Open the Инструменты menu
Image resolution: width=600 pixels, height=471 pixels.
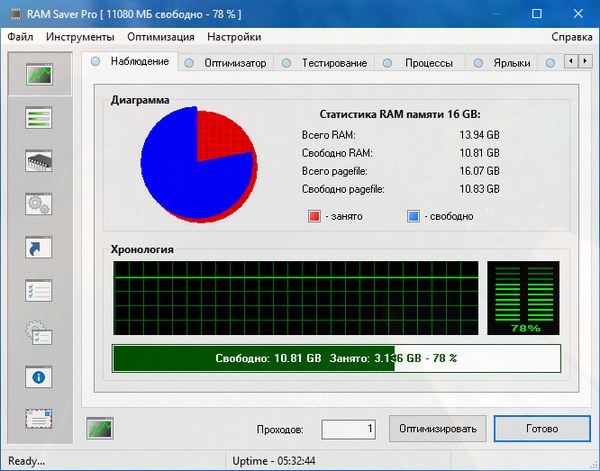tap(71, 37)
